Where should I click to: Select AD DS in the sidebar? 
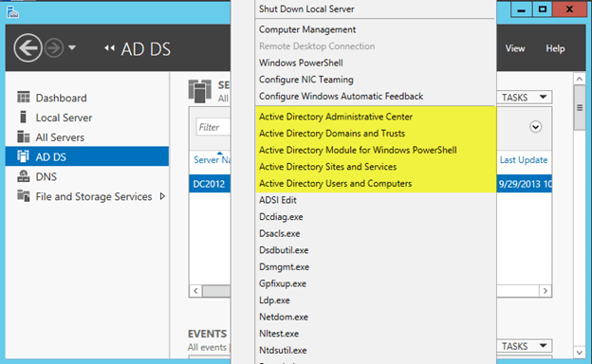(87, 156)
